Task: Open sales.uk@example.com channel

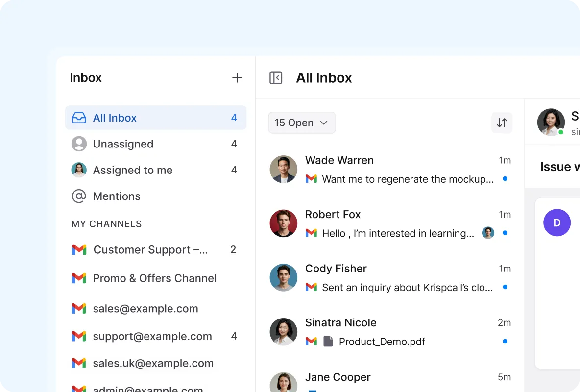Action: (x=153, y=364)
